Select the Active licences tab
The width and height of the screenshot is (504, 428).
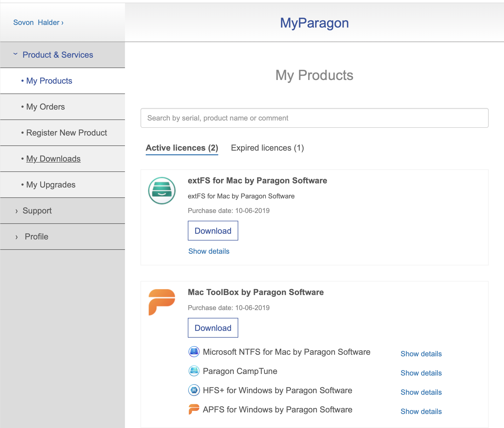(x=182, y=148)
